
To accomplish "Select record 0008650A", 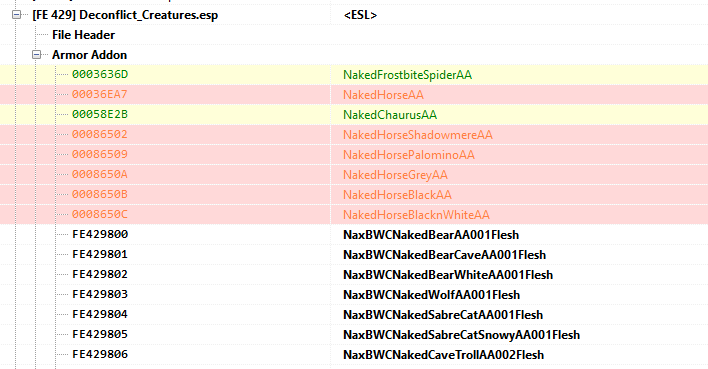I will 100,174.
